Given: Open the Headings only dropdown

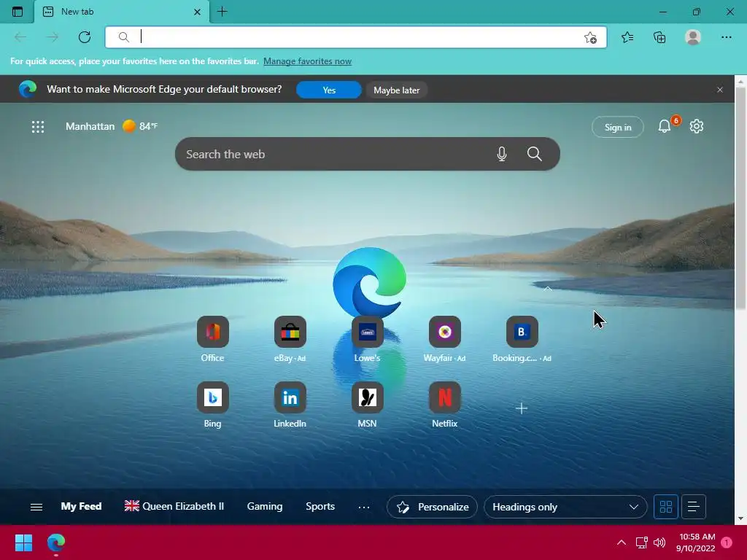Looking at the screenshot, I should 565,507.
